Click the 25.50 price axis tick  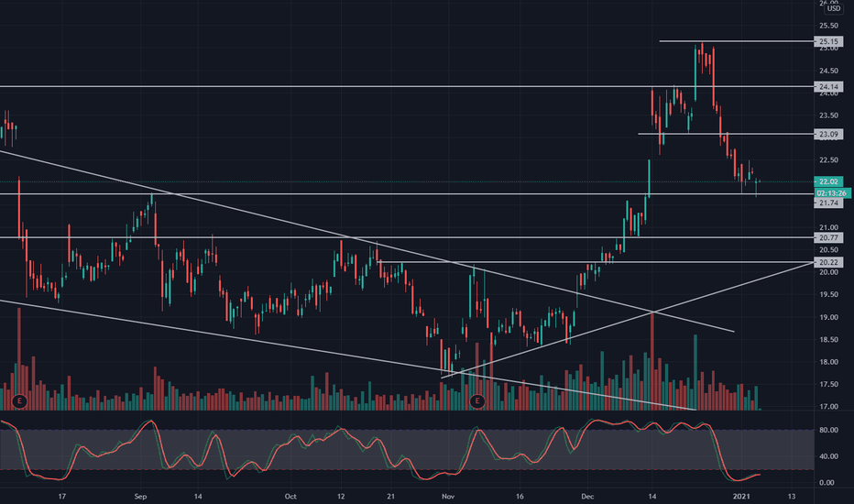tap(828, 26)
